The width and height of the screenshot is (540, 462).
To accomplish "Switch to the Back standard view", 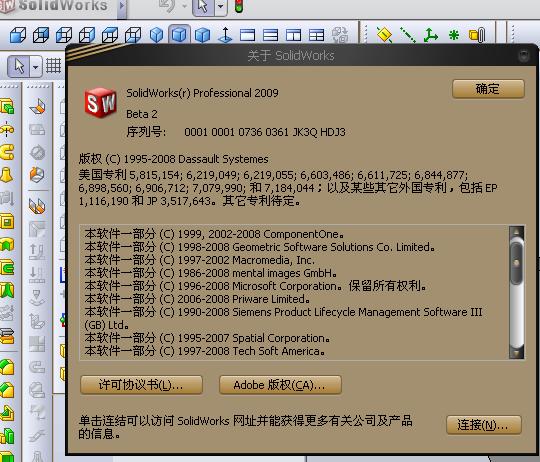I will tap(41, 35).
